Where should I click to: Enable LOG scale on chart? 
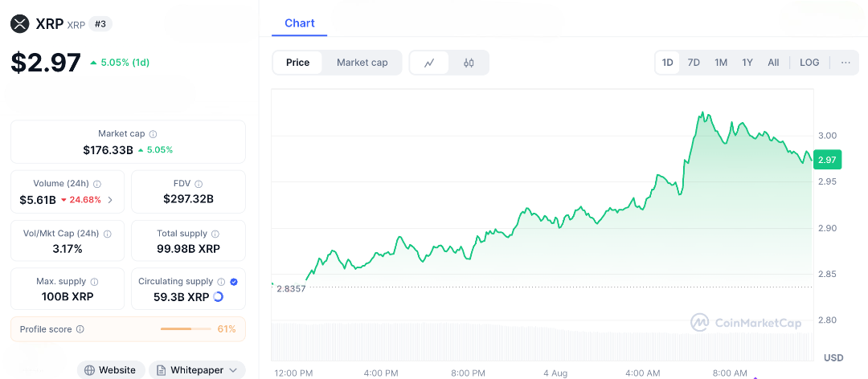[x=809, y=63]
